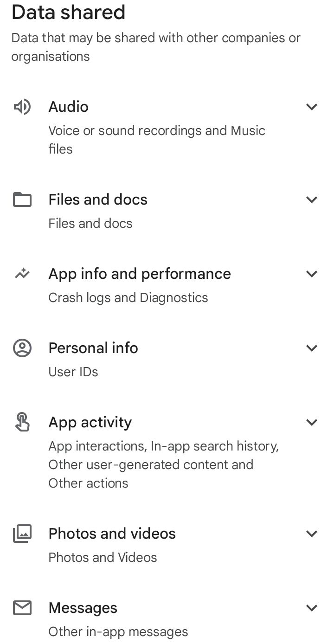Tap the Photos and videos heading

(112, 534)
